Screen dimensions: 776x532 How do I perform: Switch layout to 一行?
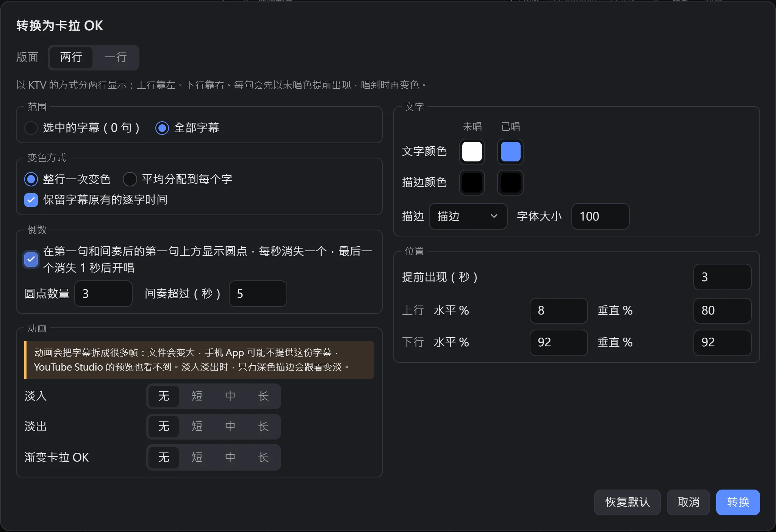116,57
